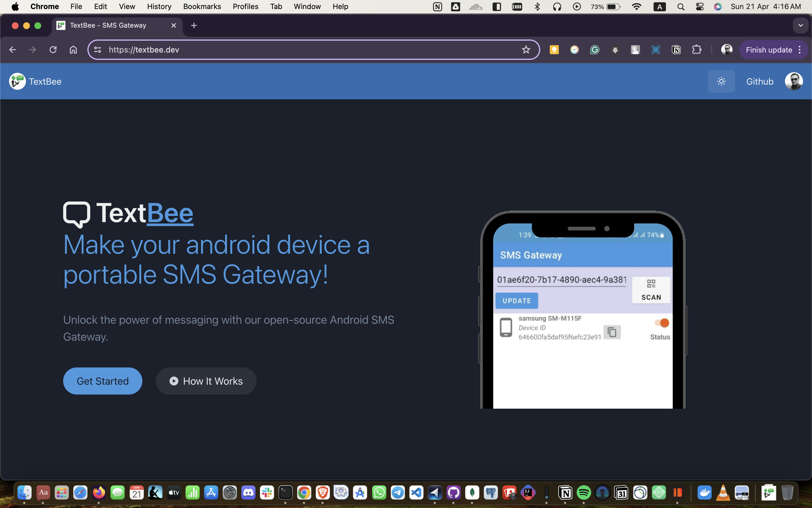Open the site information icon in address bar

pyautogui.click(x=97, y=50)
